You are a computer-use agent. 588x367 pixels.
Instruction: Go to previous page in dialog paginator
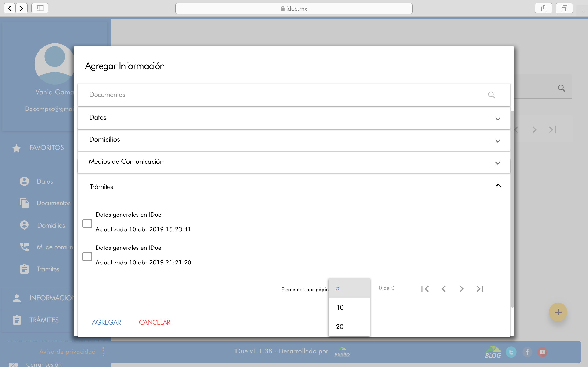tap(443, 289)
